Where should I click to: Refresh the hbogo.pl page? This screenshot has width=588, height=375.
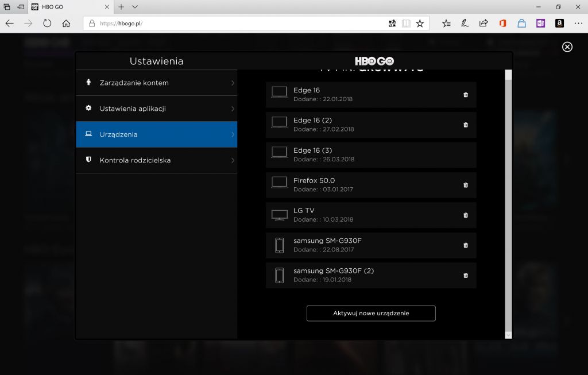tap(47, 23)
